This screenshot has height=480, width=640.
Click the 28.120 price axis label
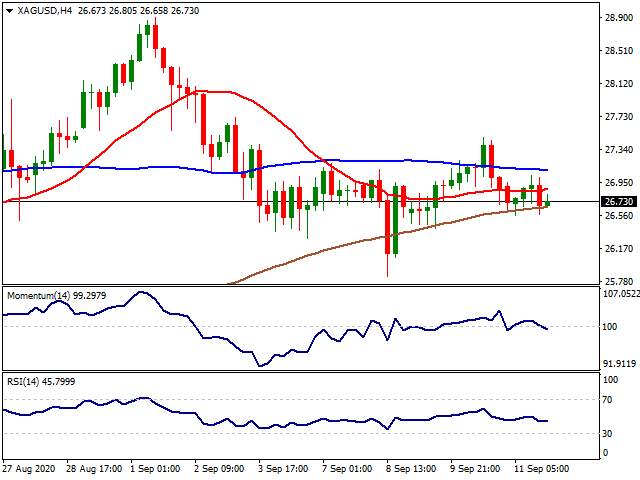tap(618, 84)
